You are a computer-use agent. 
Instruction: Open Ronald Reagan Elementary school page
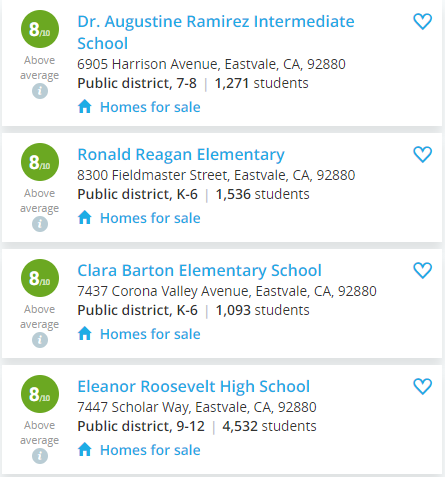point(181,155)
